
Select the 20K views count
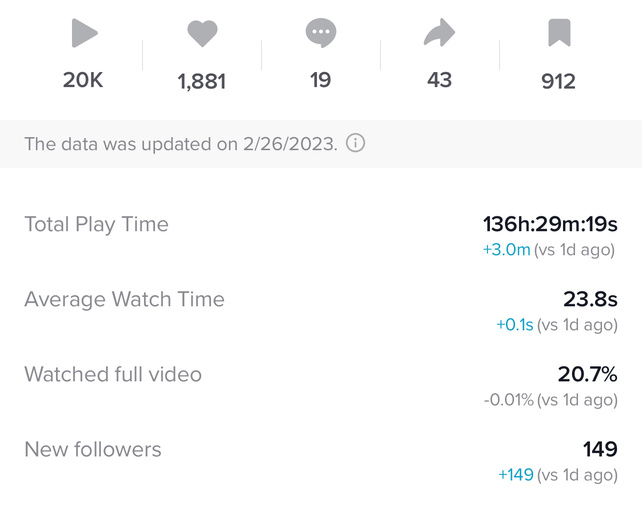click(83, 80)
